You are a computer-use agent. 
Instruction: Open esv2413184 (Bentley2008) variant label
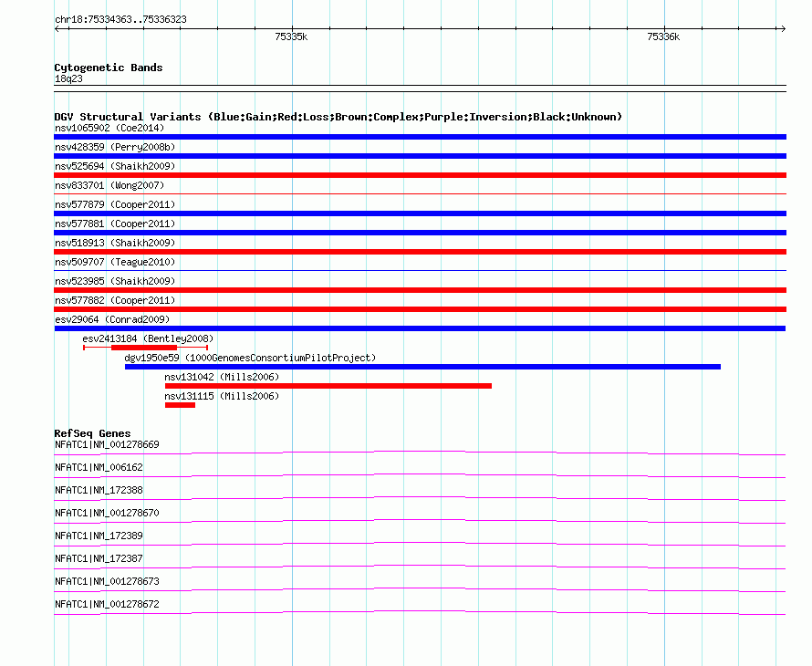(x=148, y=338)
